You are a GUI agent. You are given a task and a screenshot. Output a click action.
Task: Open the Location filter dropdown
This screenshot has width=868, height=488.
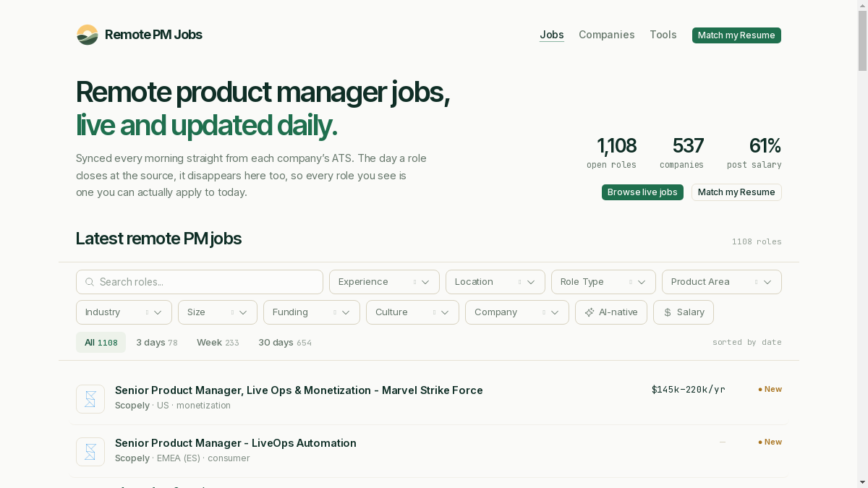495,282
